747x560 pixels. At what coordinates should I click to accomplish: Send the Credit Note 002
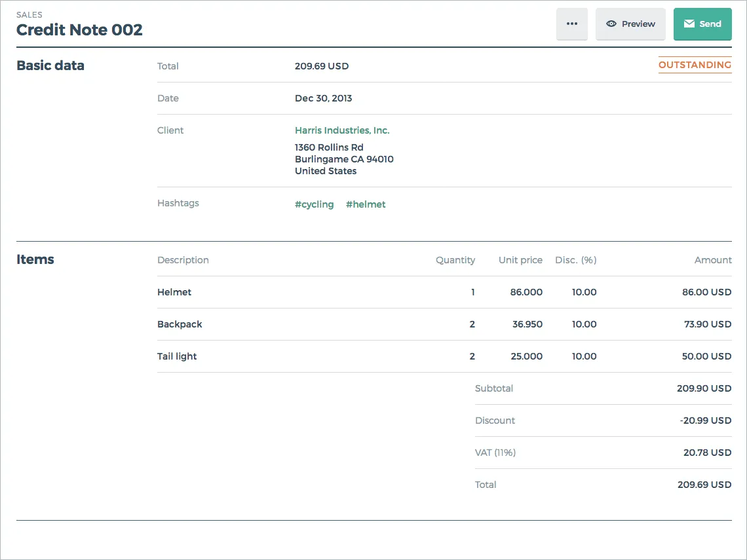[x=702, y=24]
